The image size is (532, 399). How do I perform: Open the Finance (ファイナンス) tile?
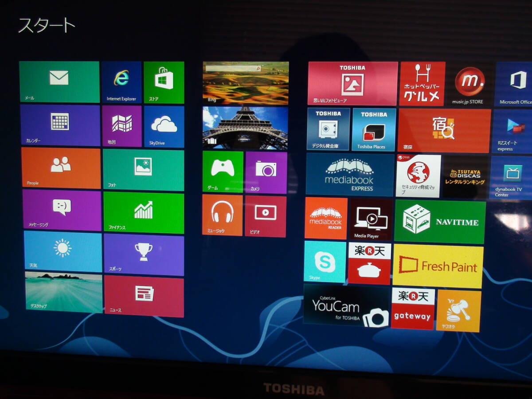(x=144, y=212)
